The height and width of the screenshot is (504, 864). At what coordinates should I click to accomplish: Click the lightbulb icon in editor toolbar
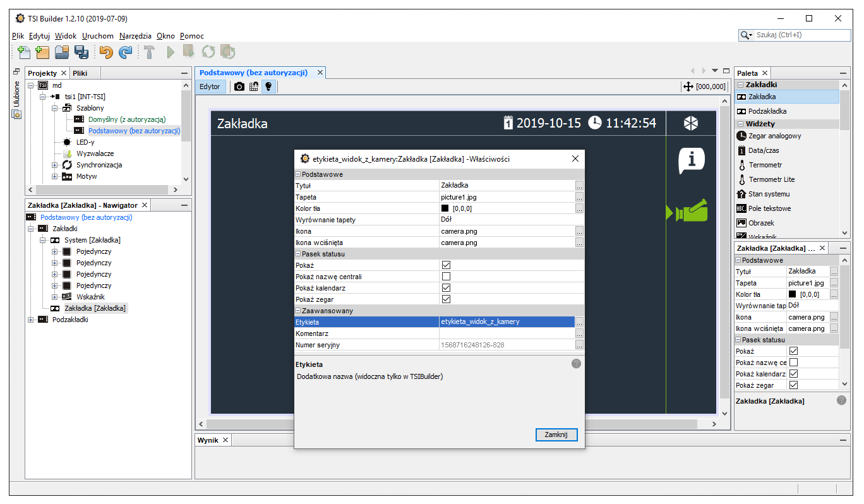click(x=268, y=87)
